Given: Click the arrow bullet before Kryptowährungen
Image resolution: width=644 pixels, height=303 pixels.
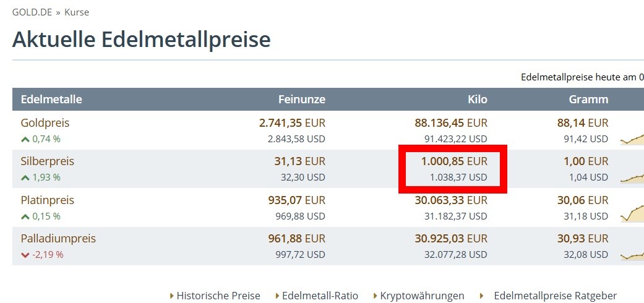Looking at the screenshot, I should [x=376, y=296].
